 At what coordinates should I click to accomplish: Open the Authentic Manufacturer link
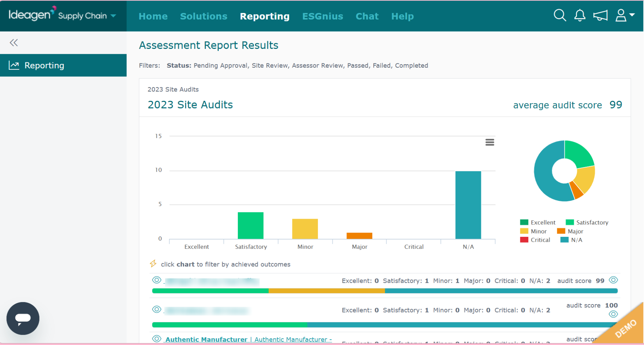pyautogui.click(x=249, y=340)
